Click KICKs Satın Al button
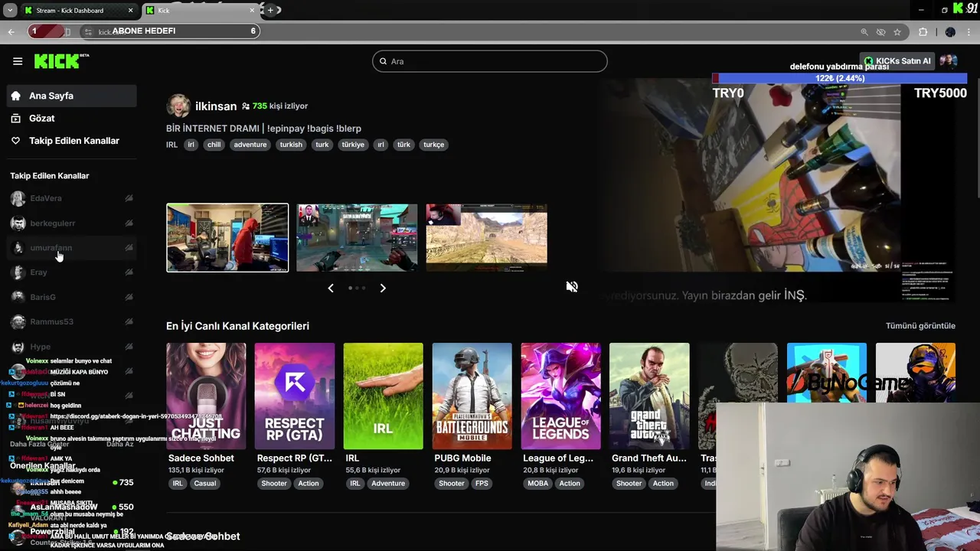Viewport: 980px width, 551px height. tap(897, 61)
